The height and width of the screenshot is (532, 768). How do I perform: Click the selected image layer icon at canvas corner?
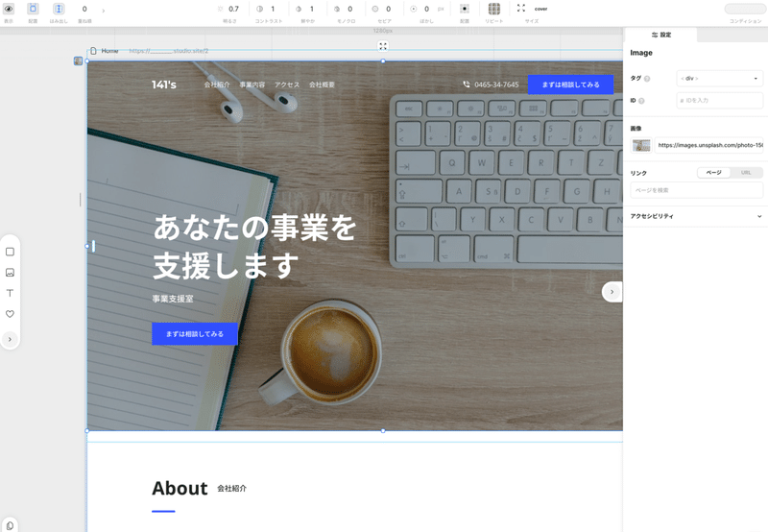pyautogui.click(x=78, y=60)
